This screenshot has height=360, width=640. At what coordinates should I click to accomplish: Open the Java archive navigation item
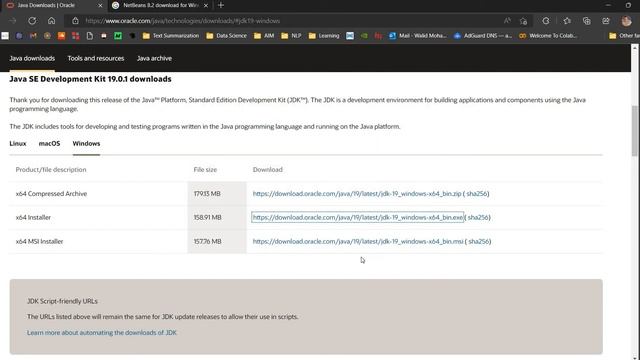pos(154,58)
